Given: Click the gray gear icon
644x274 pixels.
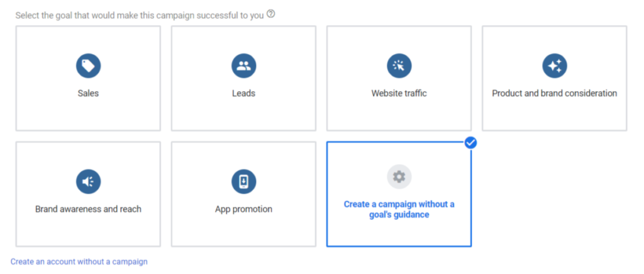Looking at the screenshot, I should [x=399, y=177].
